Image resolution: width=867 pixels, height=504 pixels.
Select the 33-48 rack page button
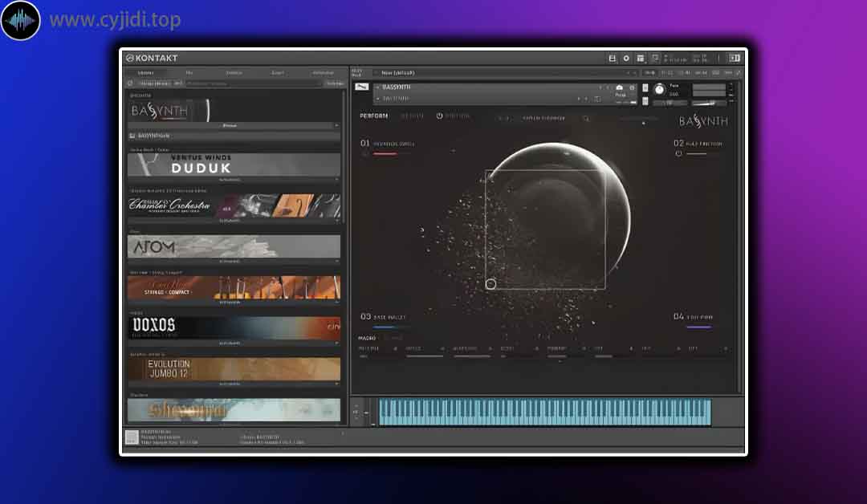click(x=684, y=73)
